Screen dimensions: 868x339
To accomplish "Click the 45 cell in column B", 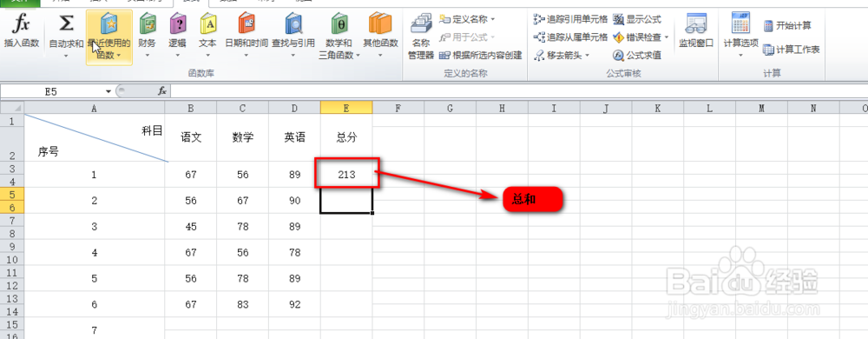I will [x=190, y=227].
